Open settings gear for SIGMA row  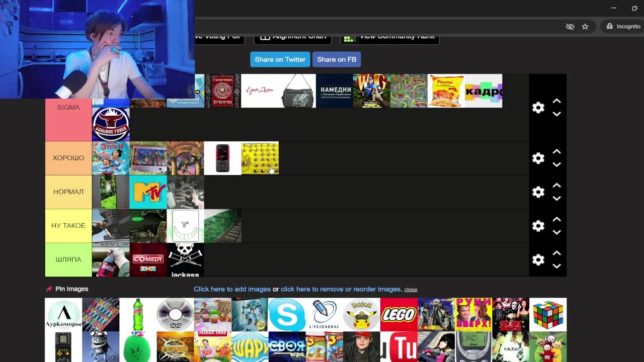tap(538, 108)
